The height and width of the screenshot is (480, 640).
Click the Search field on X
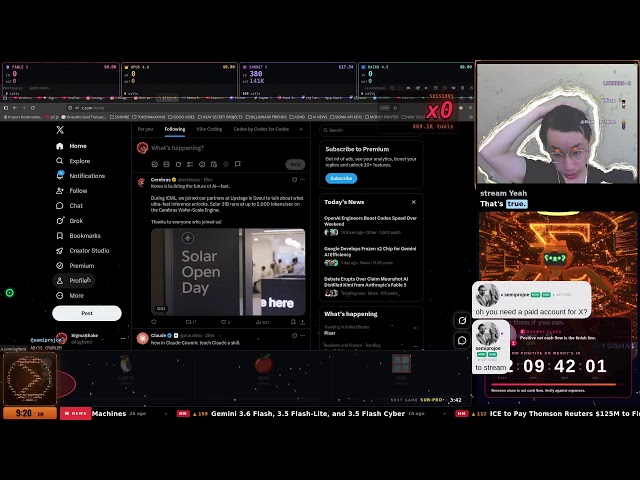(371, 130)
